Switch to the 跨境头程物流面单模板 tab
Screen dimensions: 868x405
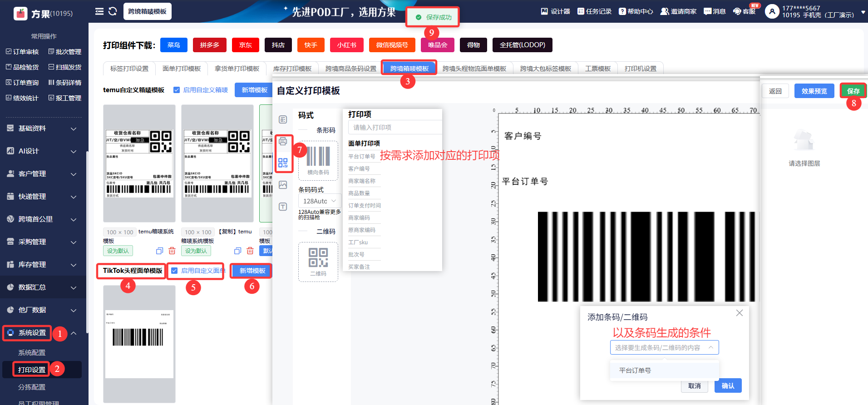(474, 68)
